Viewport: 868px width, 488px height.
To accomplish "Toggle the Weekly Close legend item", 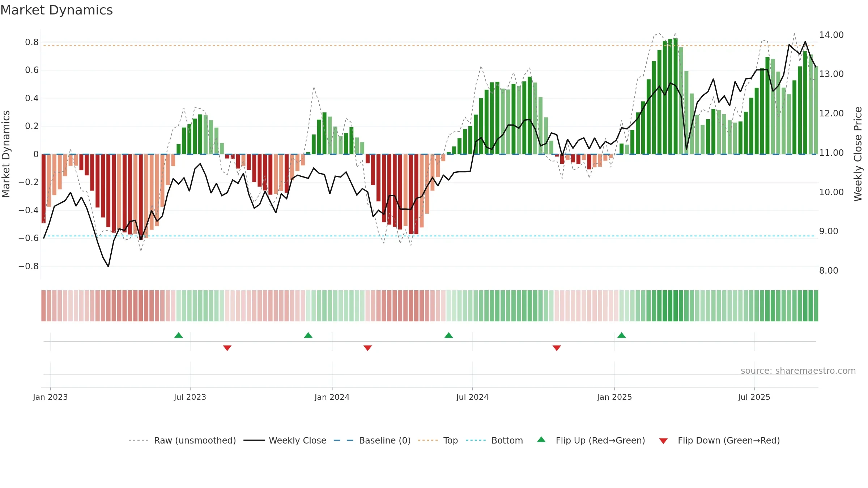I will click(x=285, y=440).
